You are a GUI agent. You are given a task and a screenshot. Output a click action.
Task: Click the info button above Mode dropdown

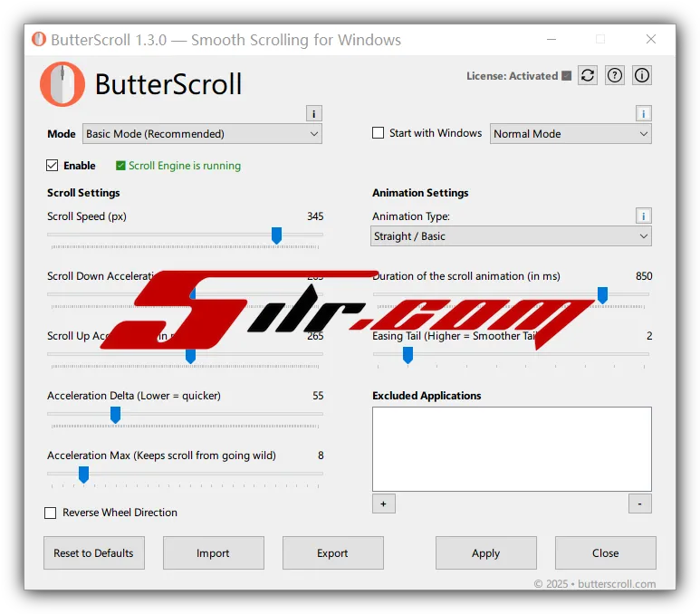(x=314, y=113)
